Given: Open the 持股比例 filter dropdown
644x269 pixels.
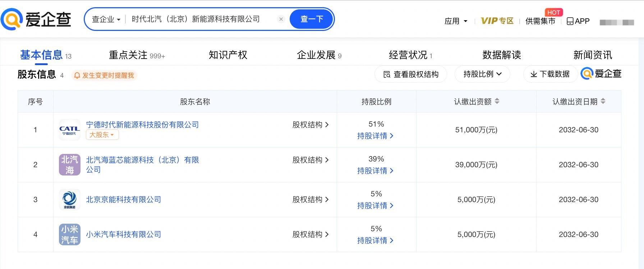Looking at the screenshot, I should [x=482, y=74].
